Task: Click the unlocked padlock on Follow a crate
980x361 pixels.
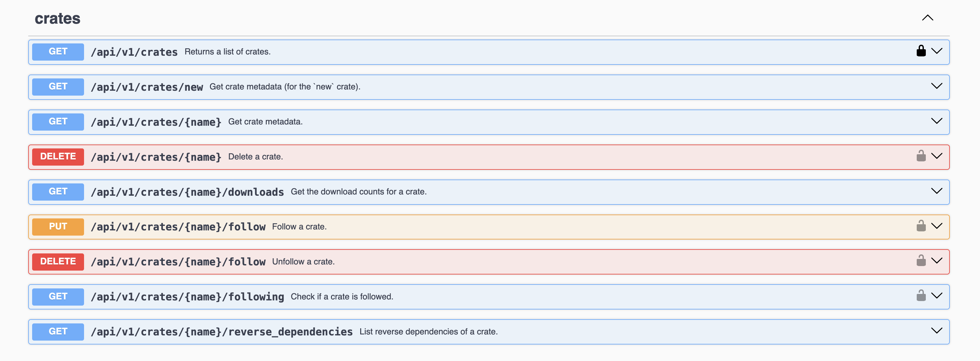Action: point(921,226)
